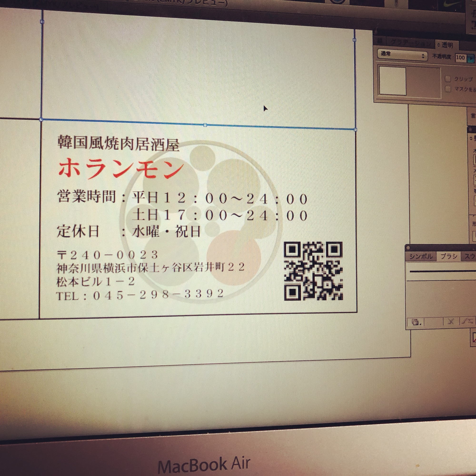The height and width of the screenshot is (476, 476).
Task: Click the 神奈川県横浜市保土ヶ谷区岩井町22 address line
Action: 151,268
